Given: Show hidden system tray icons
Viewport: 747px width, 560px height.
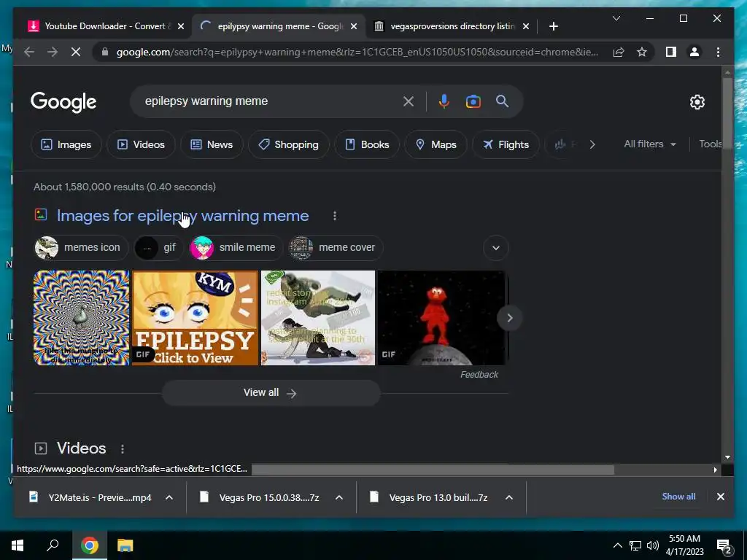Looking at the screenshot, I should coord(617,545).
